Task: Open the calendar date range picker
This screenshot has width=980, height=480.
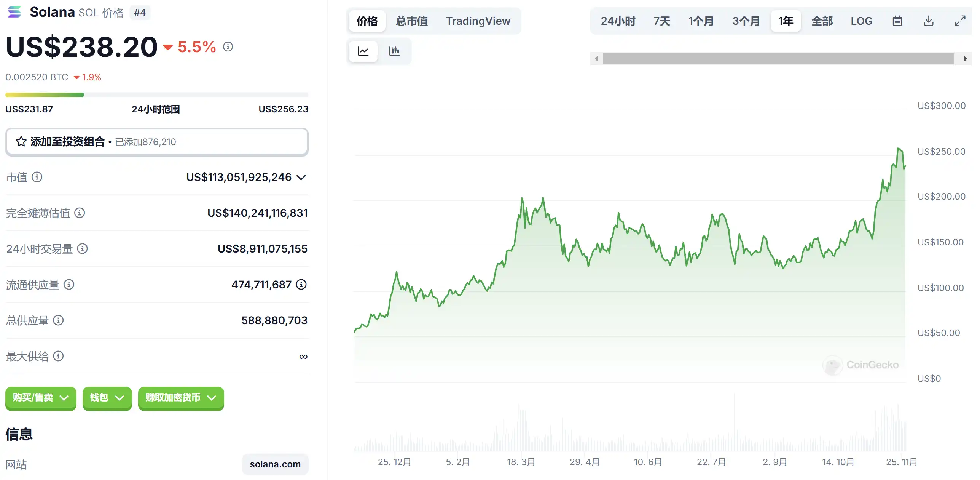Action: [897, 21]
